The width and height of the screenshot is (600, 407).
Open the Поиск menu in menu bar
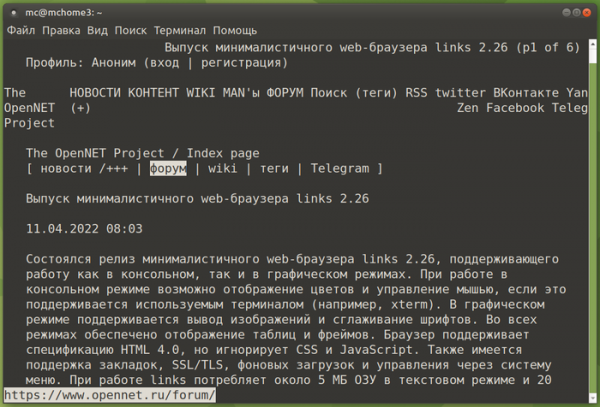[x=131, y=30]
